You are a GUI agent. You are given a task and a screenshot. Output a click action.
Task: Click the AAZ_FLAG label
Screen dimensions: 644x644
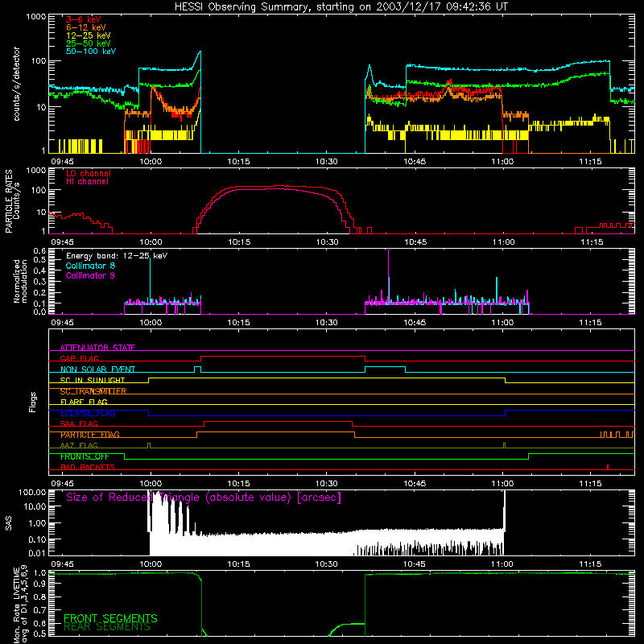pyautogui.click(x=79, y=445)
